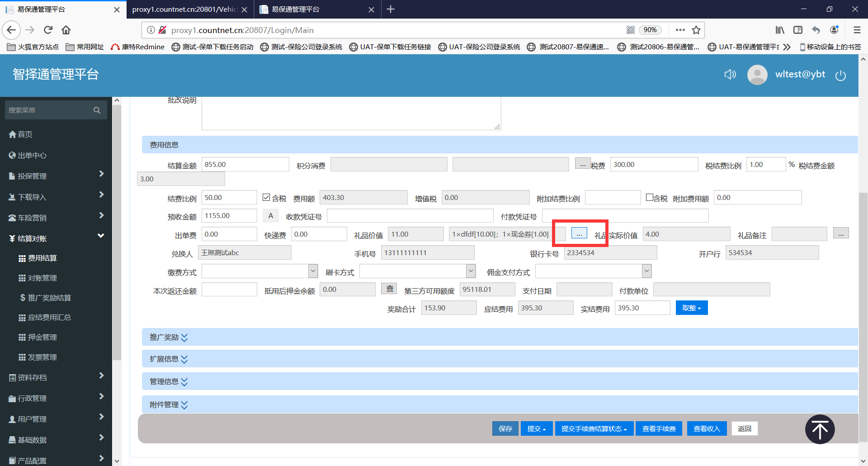Image resolution: width=868 pixels, height=466 pixels.
Task: Click the 查看手续费 button
Action: coord(659,429)
